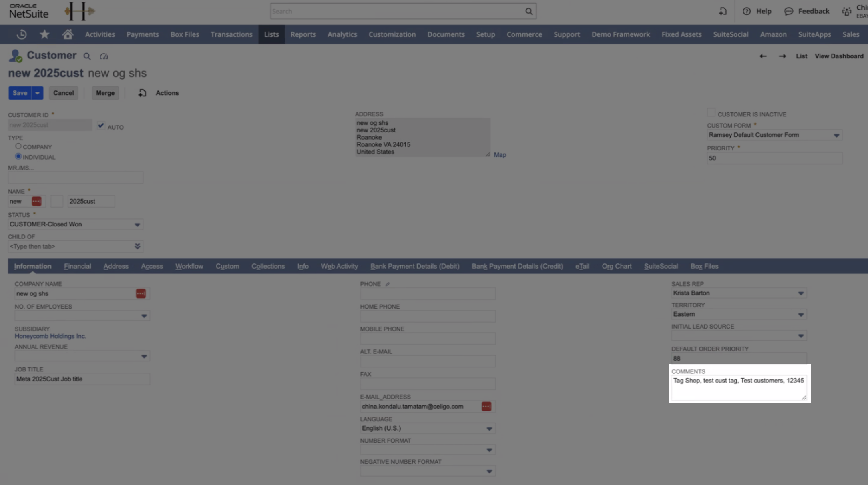The image size is (868, 485).
Task: Open the role switcher icon
Action: pyautogui.click(x=846, y=11)
